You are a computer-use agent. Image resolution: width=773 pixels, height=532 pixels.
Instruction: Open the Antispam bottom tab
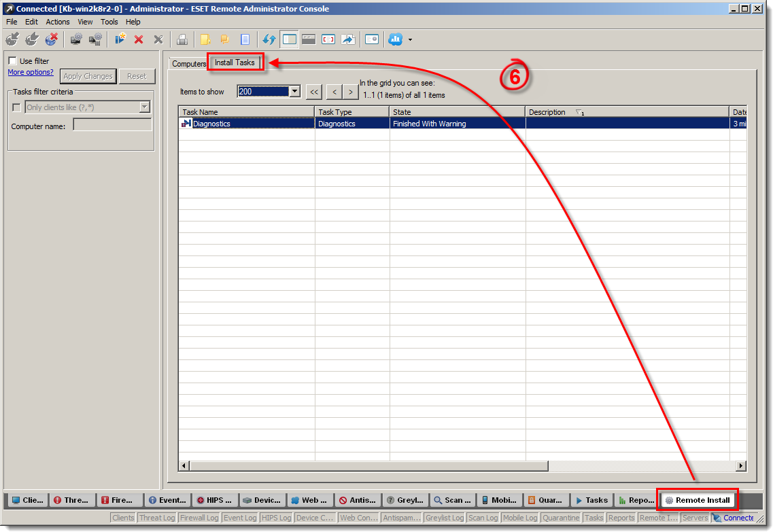point(358,500)
